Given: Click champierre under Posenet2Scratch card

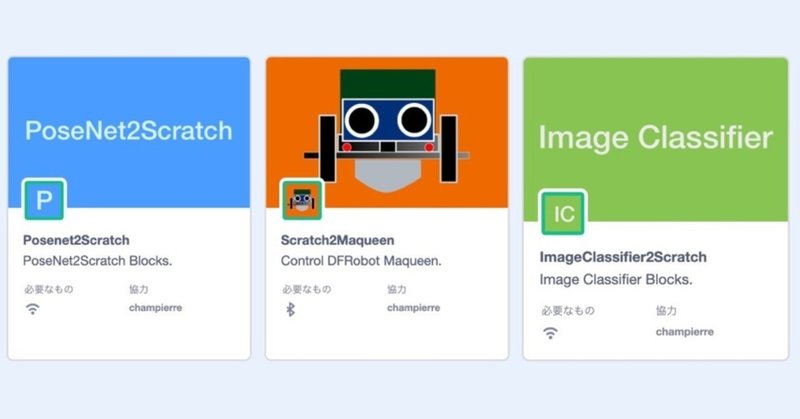Looking at the screenshot, I should pos(156,308).
